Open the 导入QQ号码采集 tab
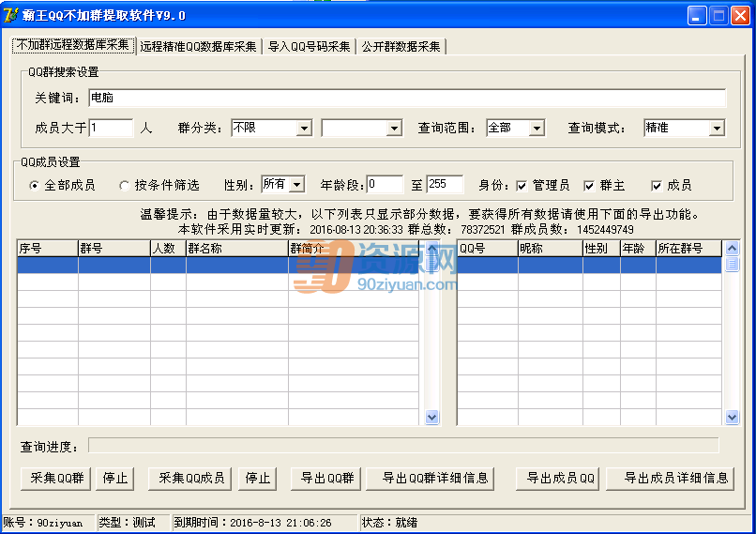Screen dimensions: 756x534 click(309, 47)
